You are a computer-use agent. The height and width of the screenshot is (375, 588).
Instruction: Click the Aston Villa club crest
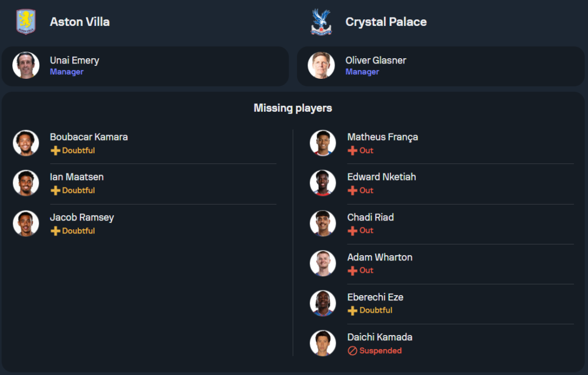click(x=26, y=22)
